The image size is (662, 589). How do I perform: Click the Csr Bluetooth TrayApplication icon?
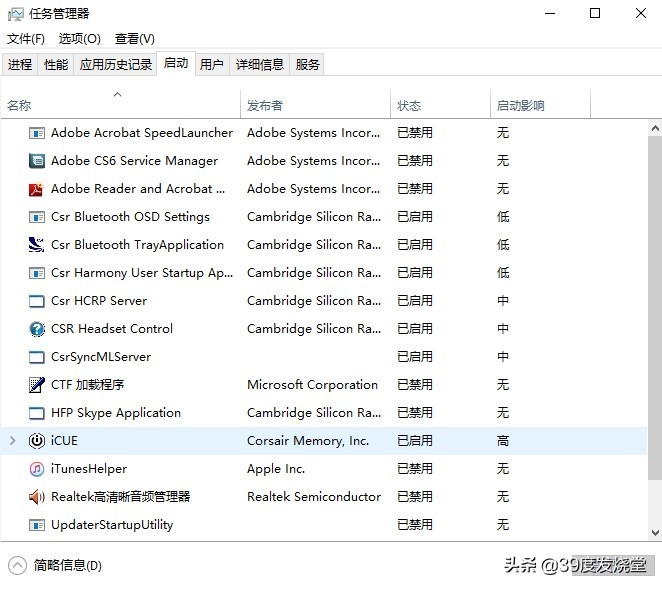coord(36,245)
